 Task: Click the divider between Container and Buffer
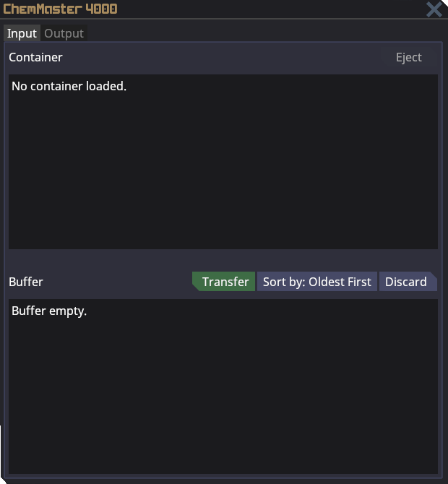[223, 257]
